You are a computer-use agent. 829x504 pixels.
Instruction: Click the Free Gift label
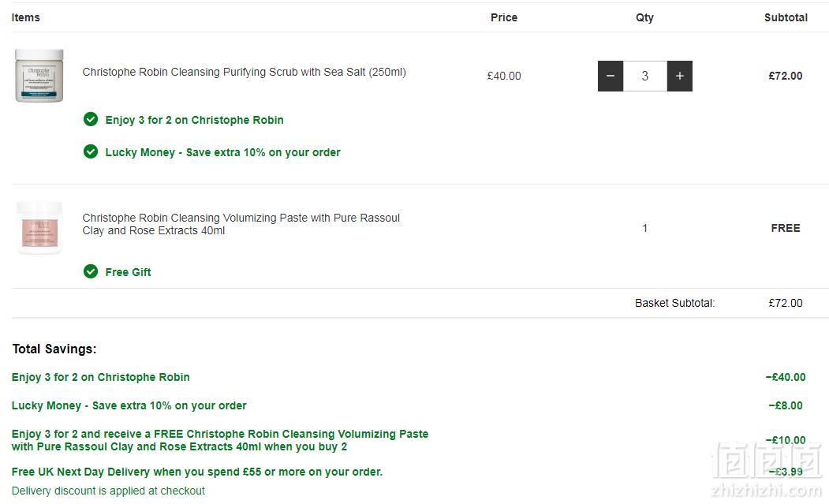tap(128, 272)
